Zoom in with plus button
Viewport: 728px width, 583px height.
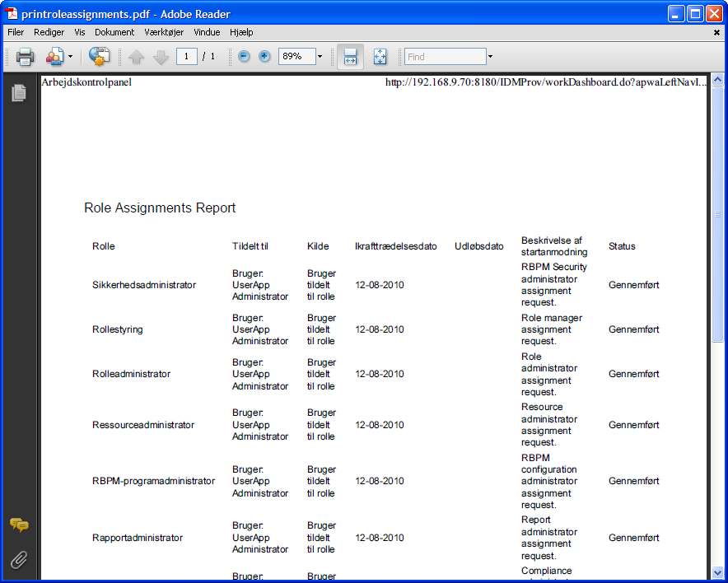click(x=264, y=57)
